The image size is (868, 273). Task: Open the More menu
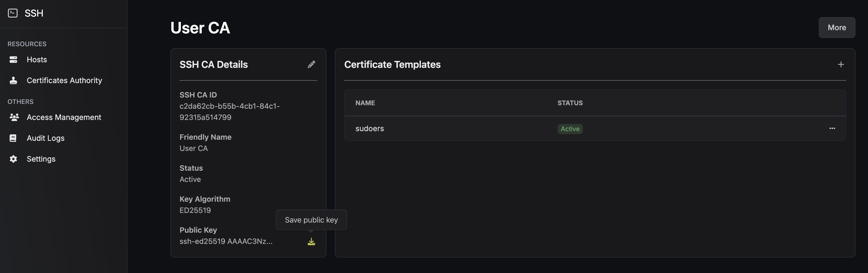[x=837, y=28]
